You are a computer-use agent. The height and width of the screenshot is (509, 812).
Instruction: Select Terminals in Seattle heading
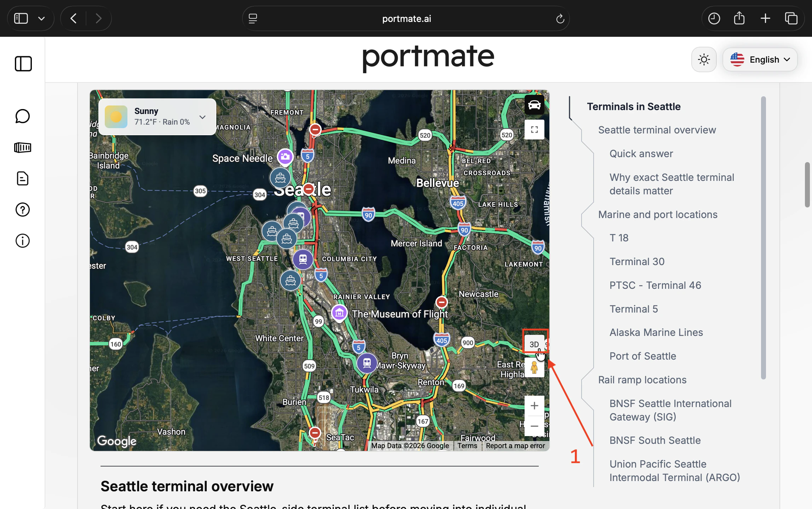634,107
